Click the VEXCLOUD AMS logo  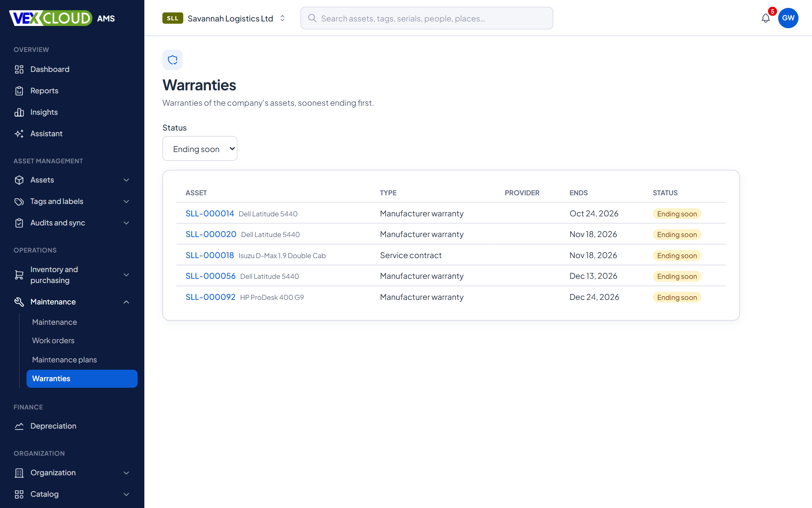[x=62, y=18]
